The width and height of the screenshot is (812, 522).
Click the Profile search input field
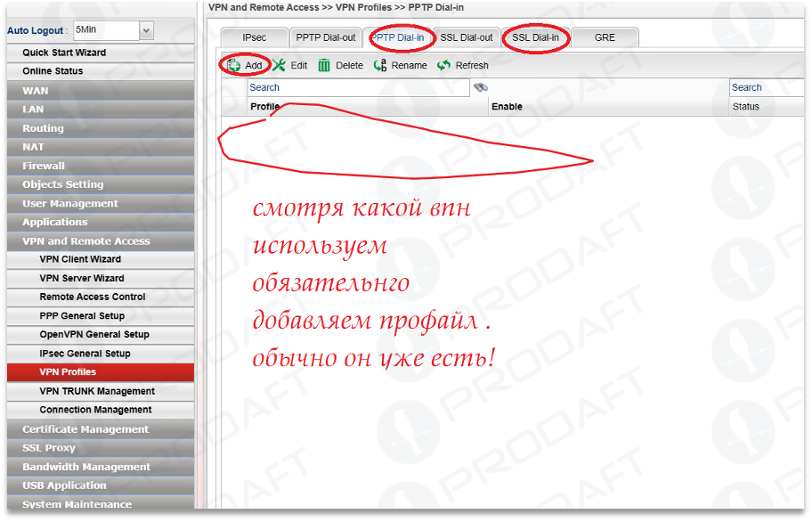358,87
